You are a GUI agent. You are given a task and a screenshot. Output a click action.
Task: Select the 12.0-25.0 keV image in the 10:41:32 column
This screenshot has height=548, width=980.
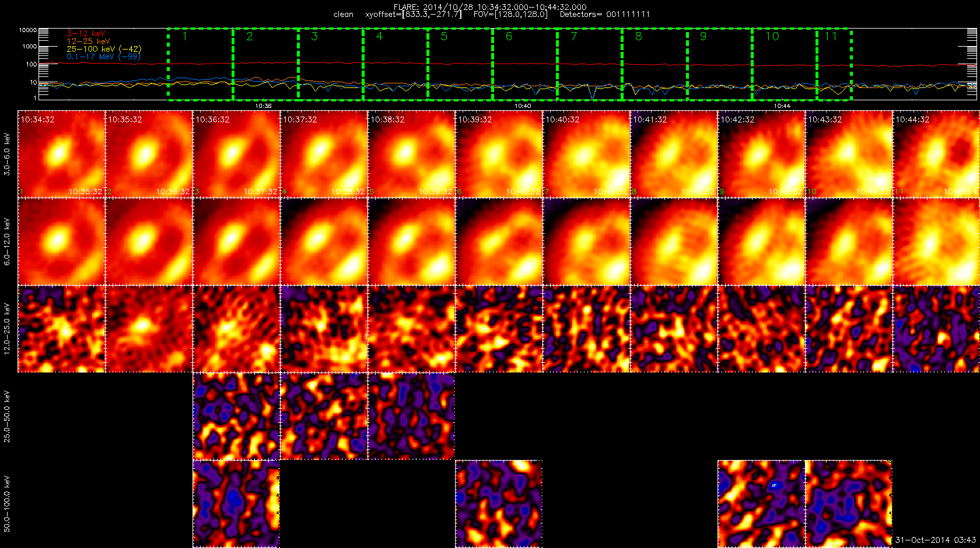coord(674,329)
